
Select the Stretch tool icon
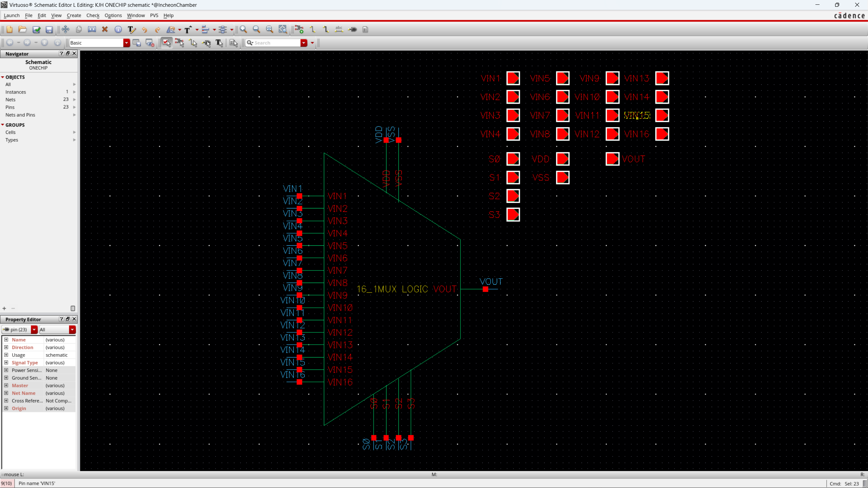[92, 29]
